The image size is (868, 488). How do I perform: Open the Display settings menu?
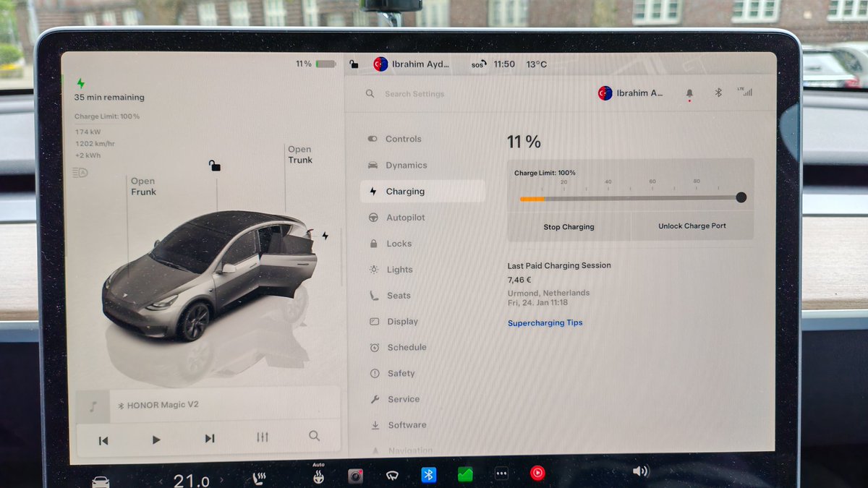coord(393,322)
